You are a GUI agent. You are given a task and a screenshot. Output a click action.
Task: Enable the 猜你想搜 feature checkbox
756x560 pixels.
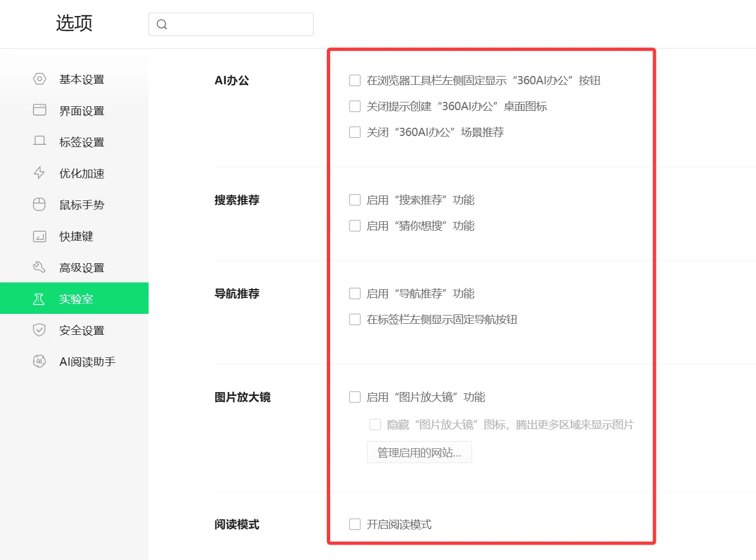click(x=355, y=226)
